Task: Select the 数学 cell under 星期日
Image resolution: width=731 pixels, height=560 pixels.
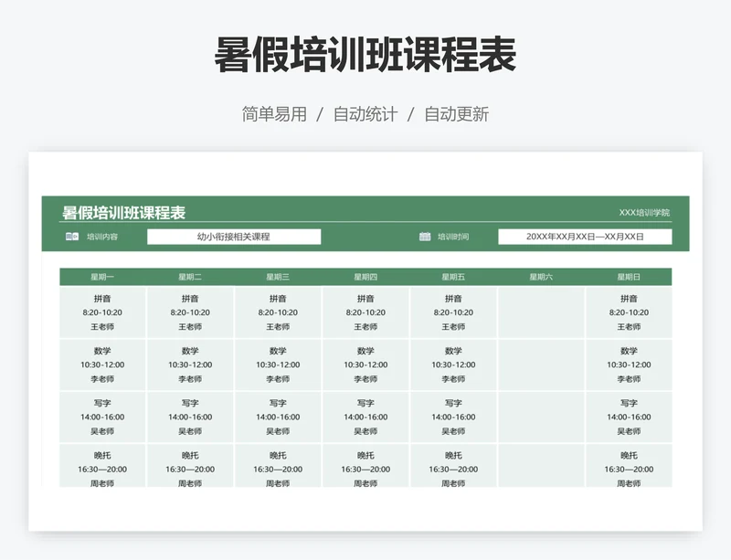Action: click(x=629, y=365)
